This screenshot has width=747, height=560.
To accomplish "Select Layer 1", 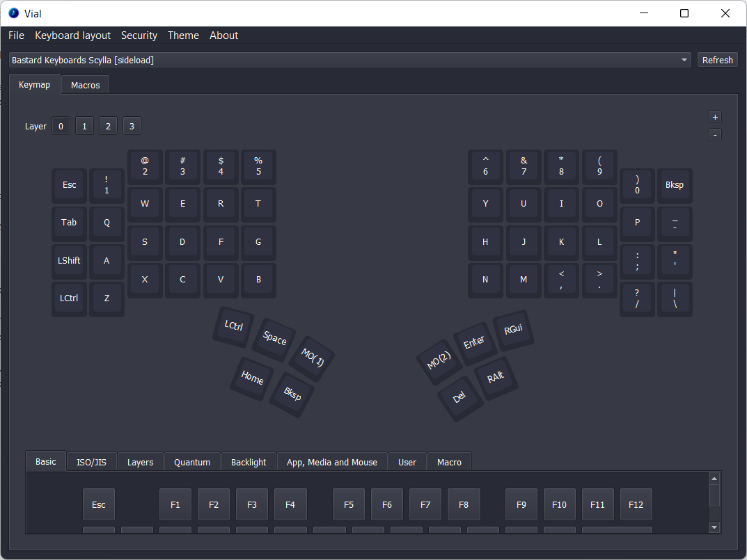I will tap(84, 126).
